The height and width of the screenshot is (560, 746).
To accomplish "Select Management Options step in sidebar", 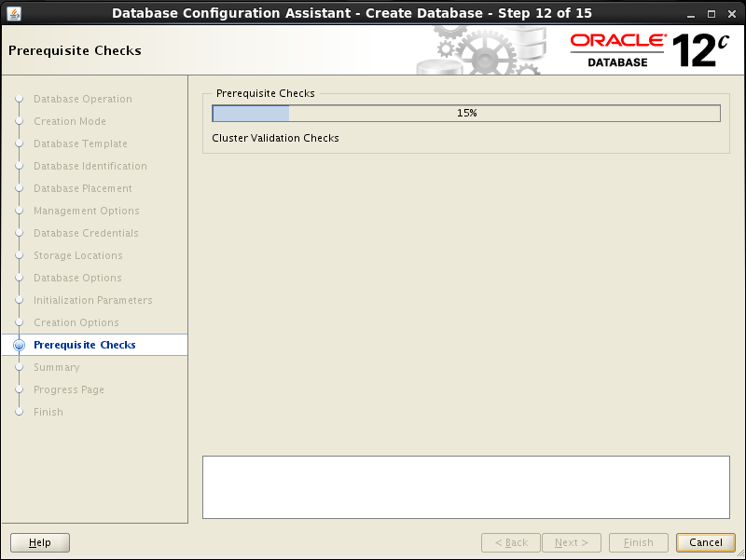I will tap(87, 211).
